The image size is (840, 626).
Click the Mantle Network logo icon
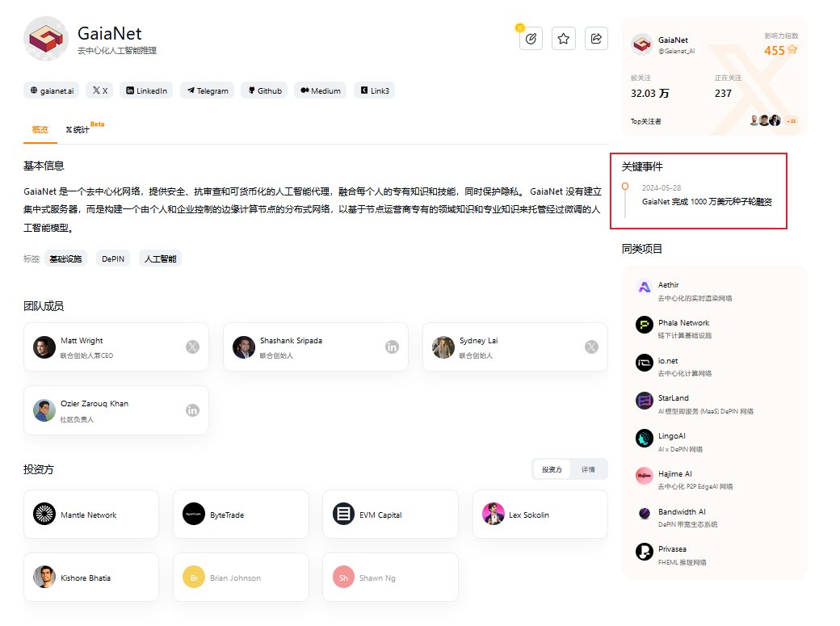(44, 514)
